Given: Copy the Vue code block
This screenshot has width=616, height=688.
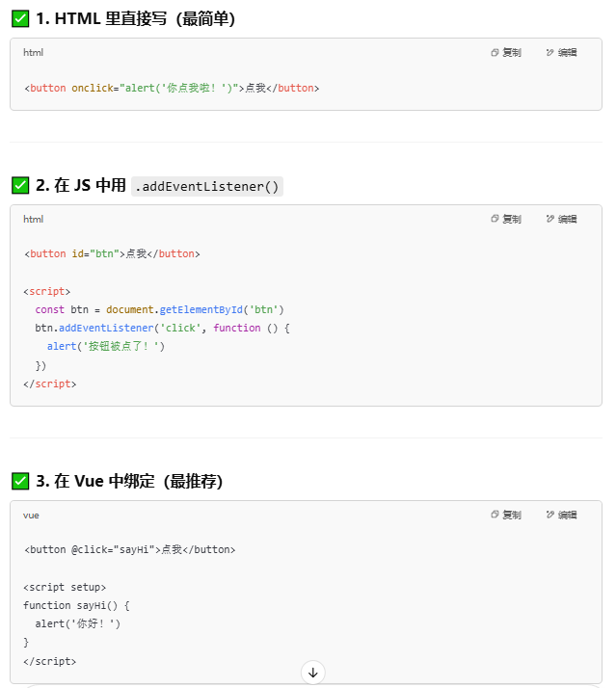Looking at the screenshot, I should click(x=506, y=515).
